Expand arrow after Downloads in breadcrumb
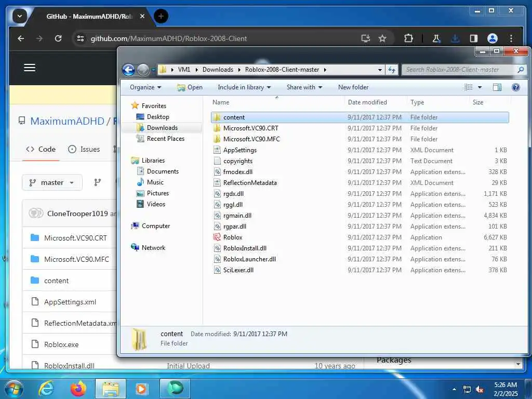Viewport: 532px width, 399px height. pos(239,70)
